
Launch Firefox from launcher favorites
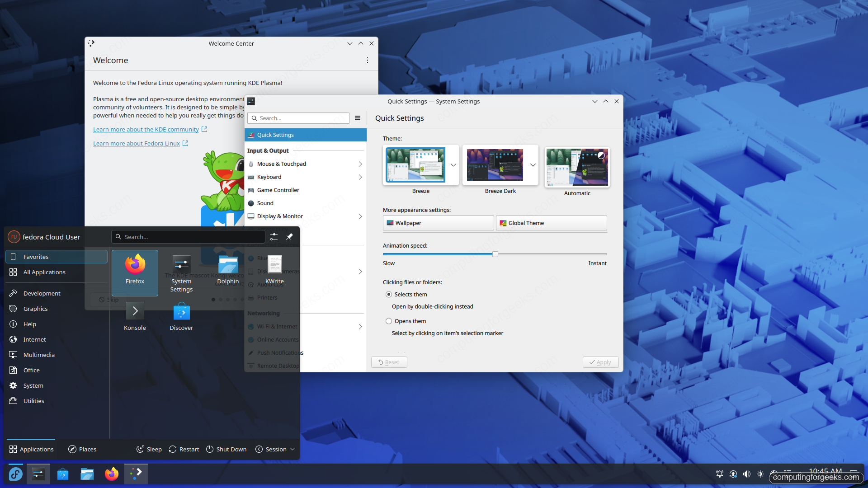pos(135,273)
